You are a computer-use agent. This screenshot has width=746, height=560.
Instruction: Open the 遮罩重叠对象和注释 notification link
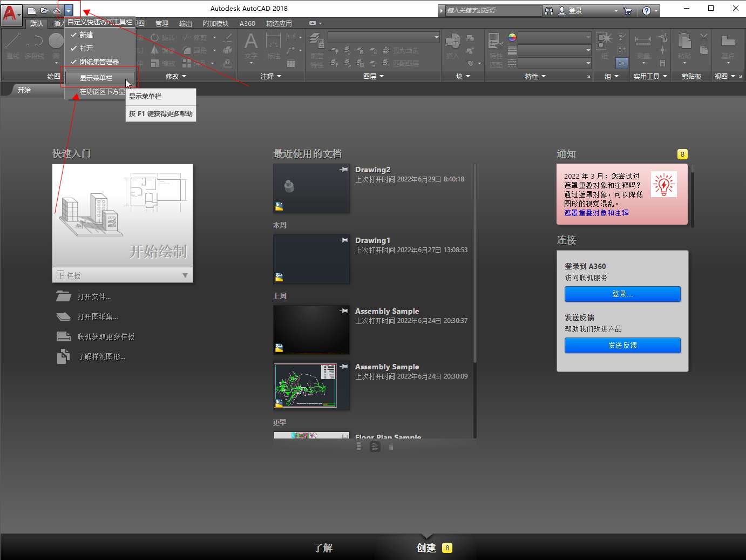(596, 213)
